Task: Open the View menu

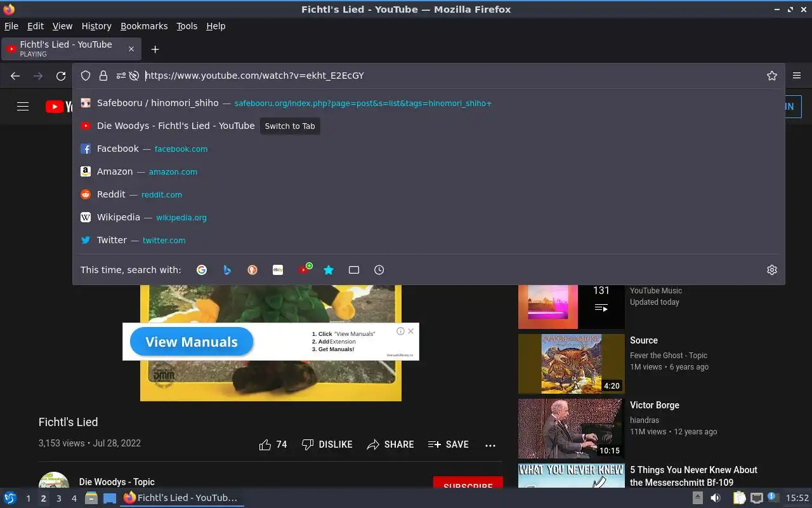Action: pos(62,26)
